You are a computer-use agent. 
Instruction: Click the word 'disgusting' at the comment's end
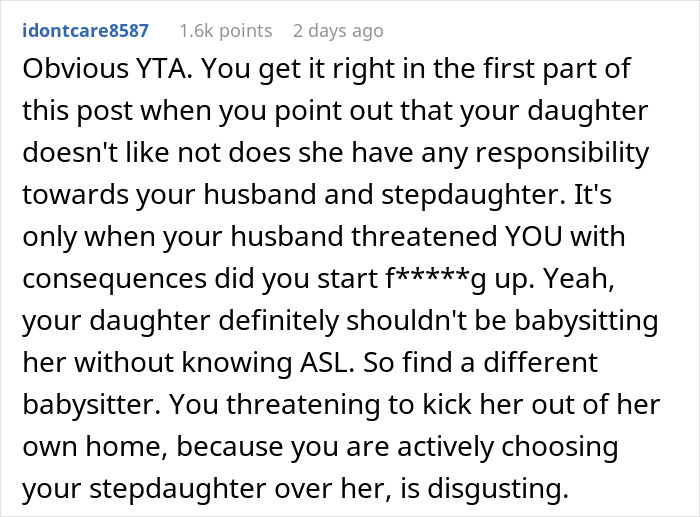pyautogui.click(x=498, y=488)
